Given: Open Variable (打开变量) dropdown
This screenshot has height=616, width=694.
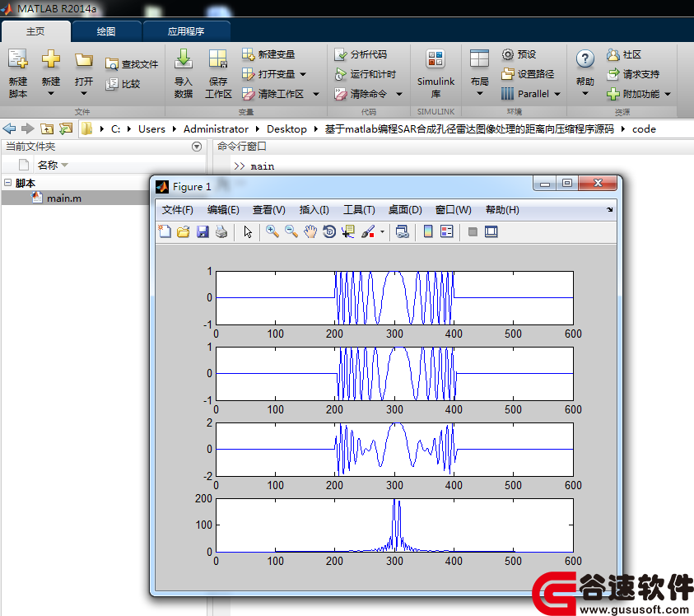Looking at the screenshot, I should tap(303, 74).
